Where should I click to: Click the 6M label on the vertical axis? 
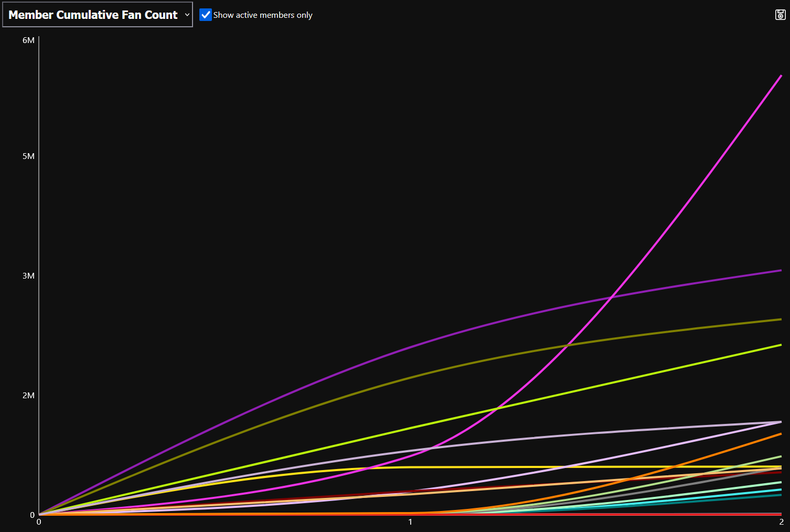28,40
